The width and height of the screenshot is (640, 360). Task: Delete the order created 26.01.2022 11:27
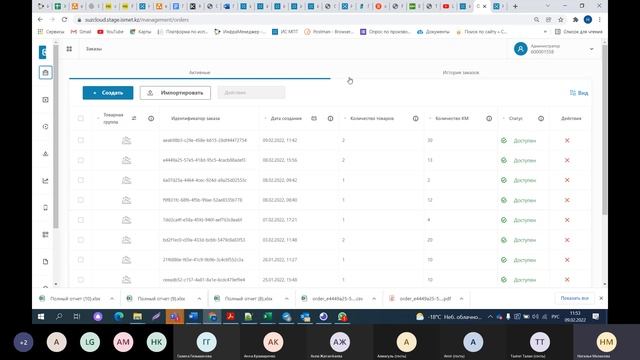(567, 260)
